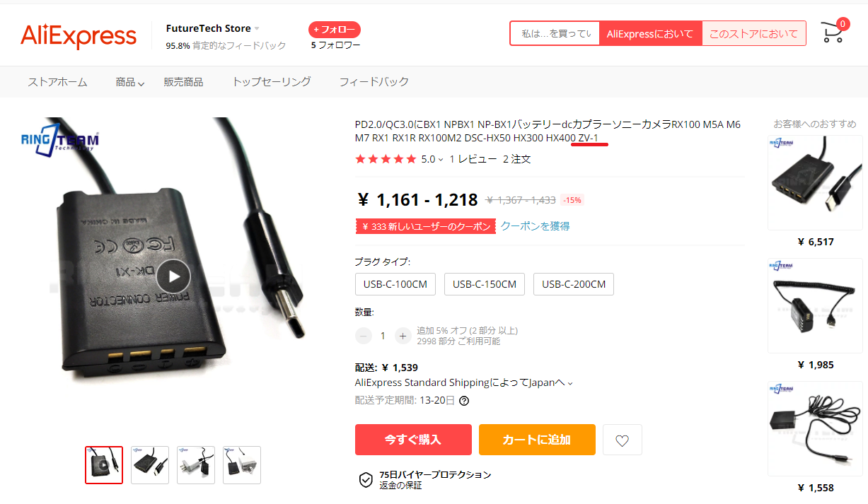Select the second product thumbnail image
Screen dimensions: 868x504
point(150,465)
